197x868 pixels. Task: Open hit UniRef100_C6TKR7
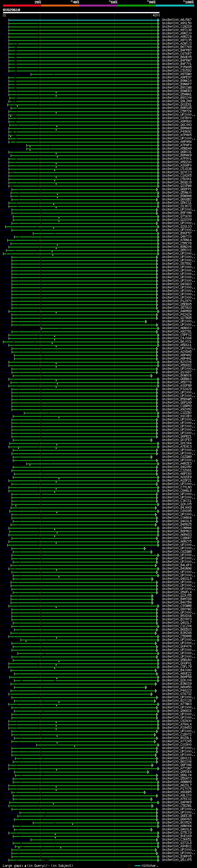click(x=177, y=54)
